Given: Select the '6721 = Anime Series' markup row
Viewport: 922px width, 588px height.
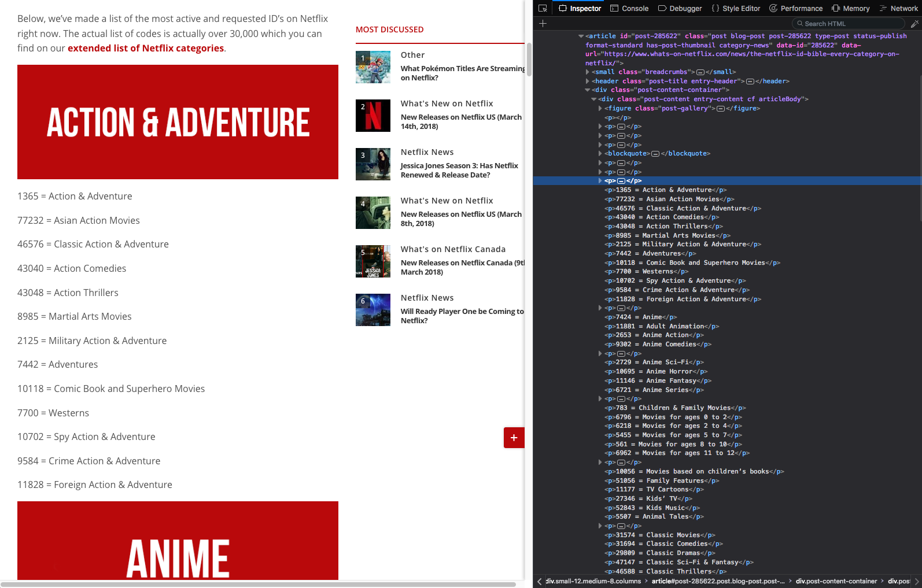Looking at the screenshot, I should pyautogui.click(x=654, y=390).
